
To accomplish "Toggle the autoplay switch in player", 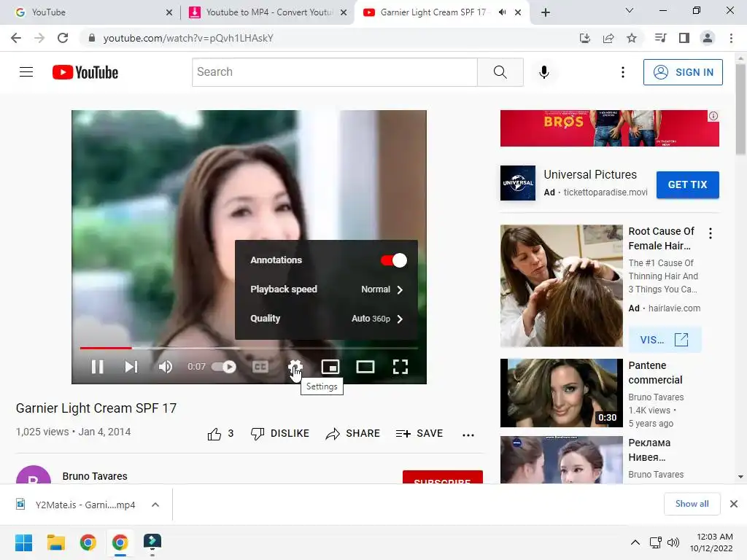I will tap(224, 367).
